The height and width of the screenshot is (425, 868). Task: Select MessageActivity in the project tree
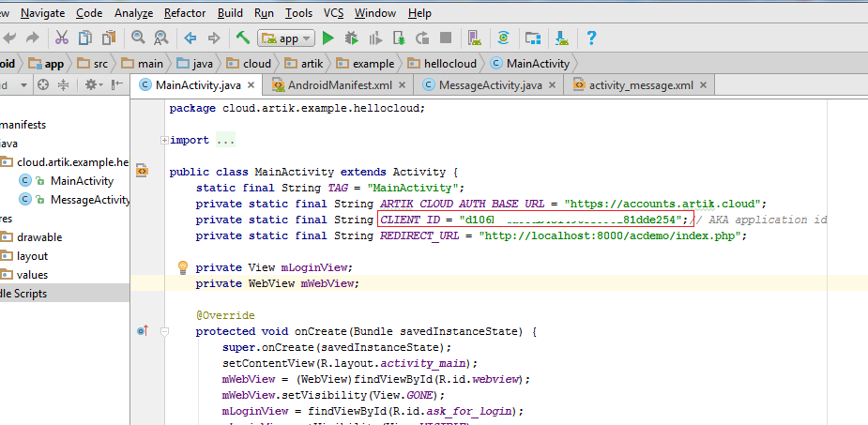coord(90,200)
